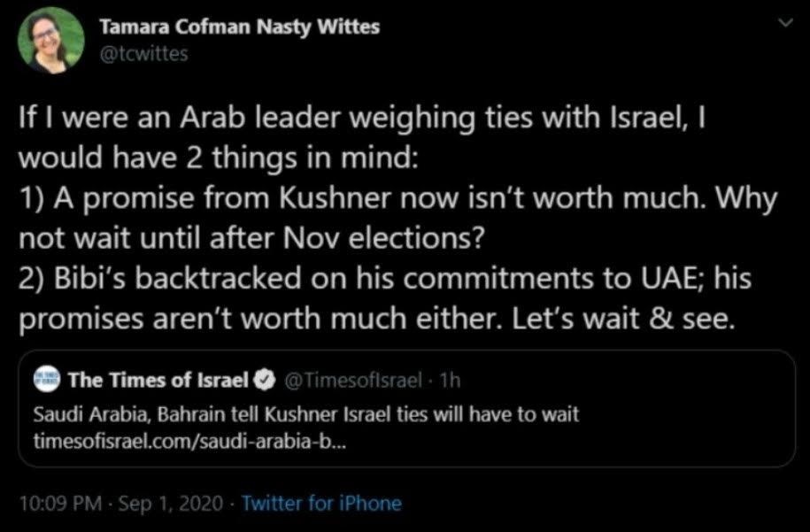The image size is (810, 532).
Task: Expand the tweet options chevron
Action: tap(785, 23)
